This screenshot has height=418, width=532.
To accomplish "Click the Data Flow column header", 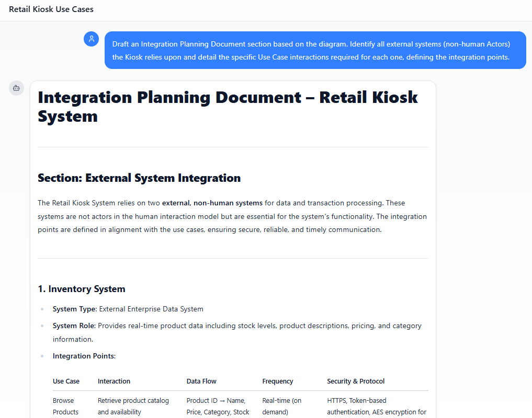I will (201, 381).
